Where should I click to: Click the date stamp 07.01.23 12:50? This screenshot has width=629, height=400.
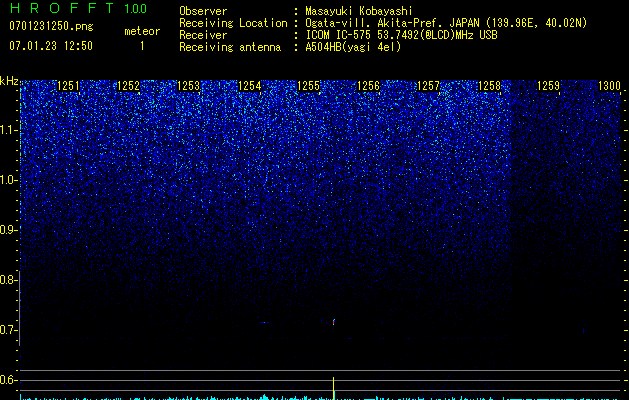(x=51, y=46)
